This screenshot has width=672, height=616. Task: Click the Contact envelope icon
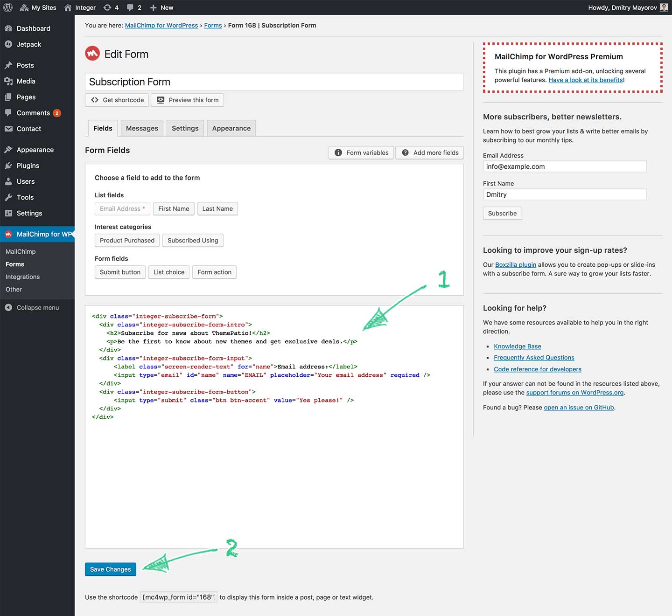click(x=8, y=129)
